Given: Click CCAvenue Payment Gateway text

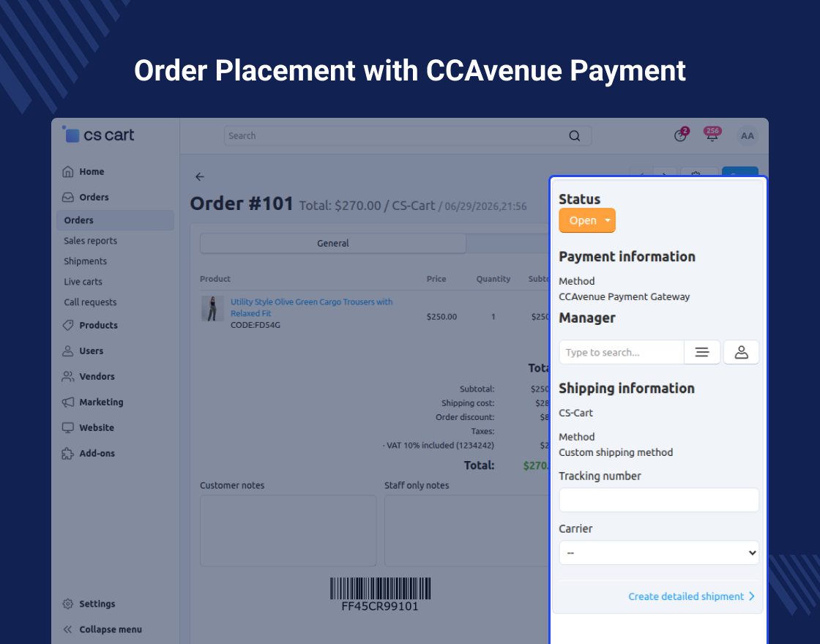Looking at the screenshot, I should pyautogui.click(x=624, y=296).
